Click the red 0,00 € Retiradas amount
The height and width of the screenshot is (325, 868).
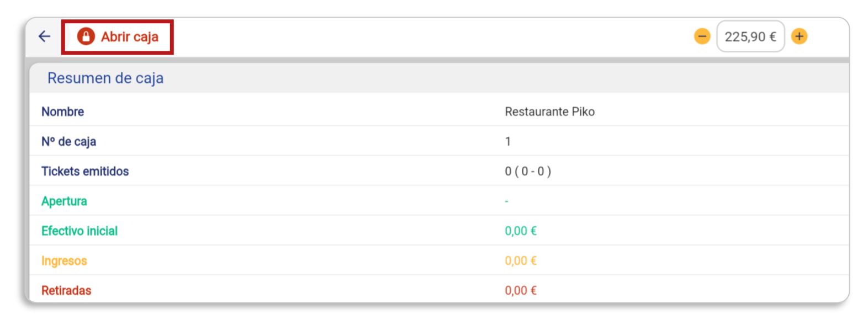pyautogui.click(x=521, y=290)
